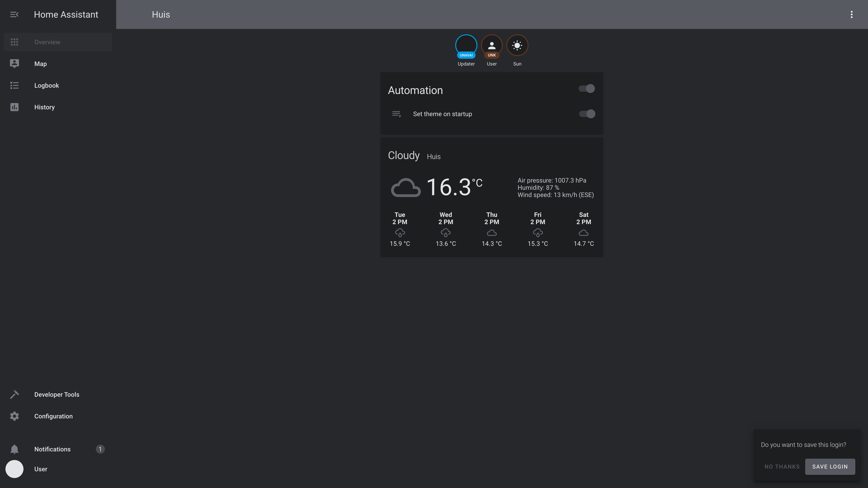The height and width of the screenshot is (488, 868).
Task: Click Thursday's cloudy forecast icon
Action: pyautogui.click(x=492, y=233)
